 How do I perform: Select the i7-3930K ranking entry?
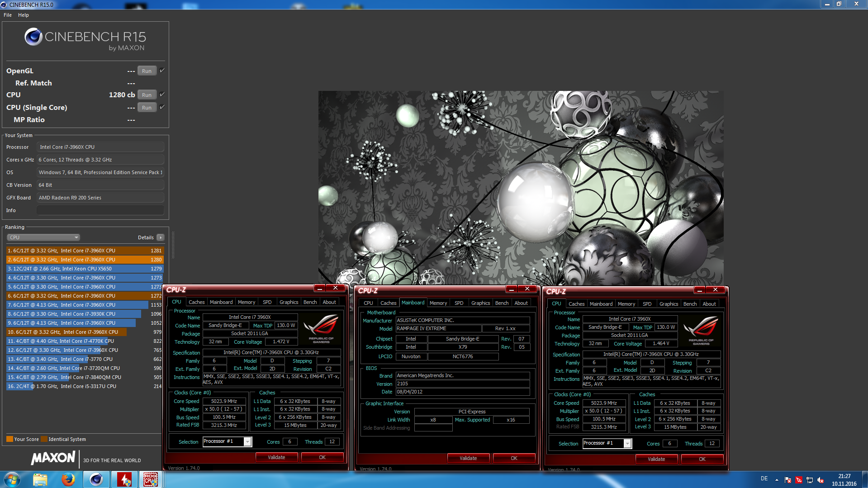(x=85, y=314)
